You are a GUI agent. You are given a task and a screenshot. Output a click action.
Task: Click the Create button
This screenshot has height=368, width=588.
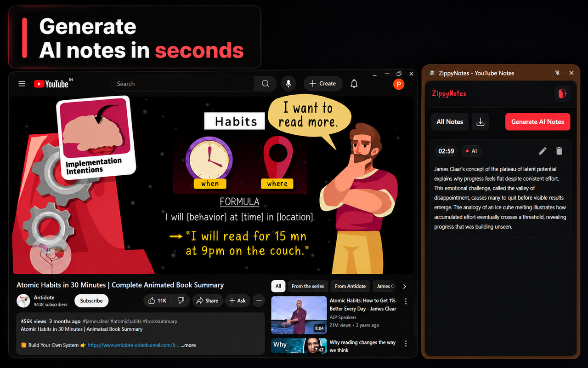(323, 84)
